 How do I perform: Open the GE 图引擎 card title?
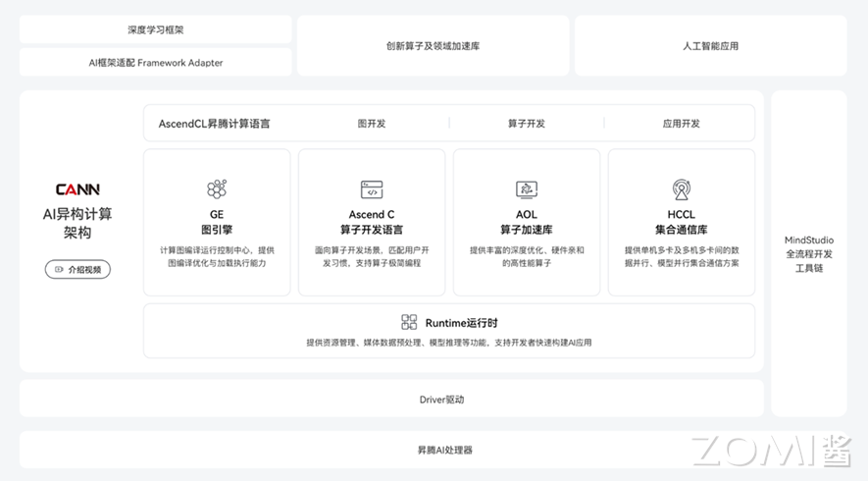(217, 222)
